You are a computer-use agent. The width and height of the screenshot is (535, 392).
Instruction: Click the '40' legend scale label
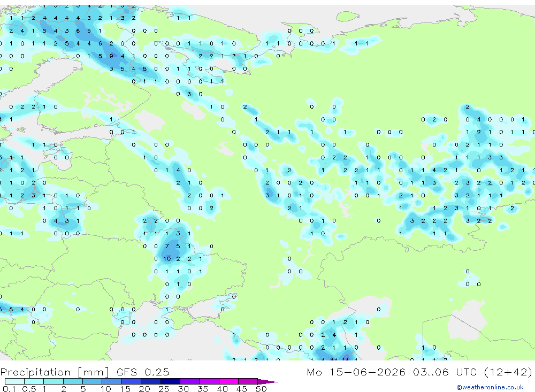point(222,389)
